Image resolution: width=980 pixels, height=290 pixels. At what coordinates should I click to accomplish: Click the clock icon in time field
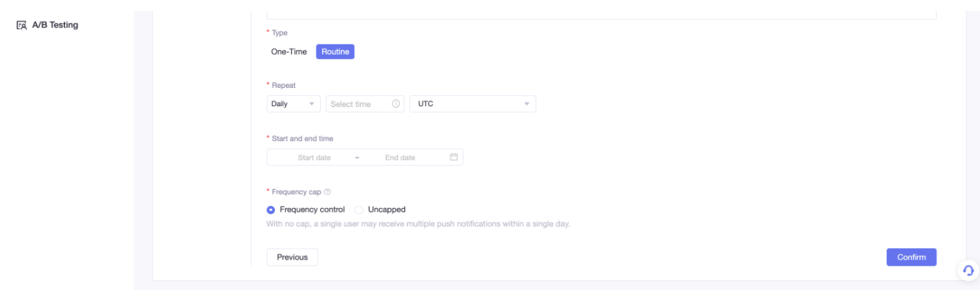[x=396, y=104]
